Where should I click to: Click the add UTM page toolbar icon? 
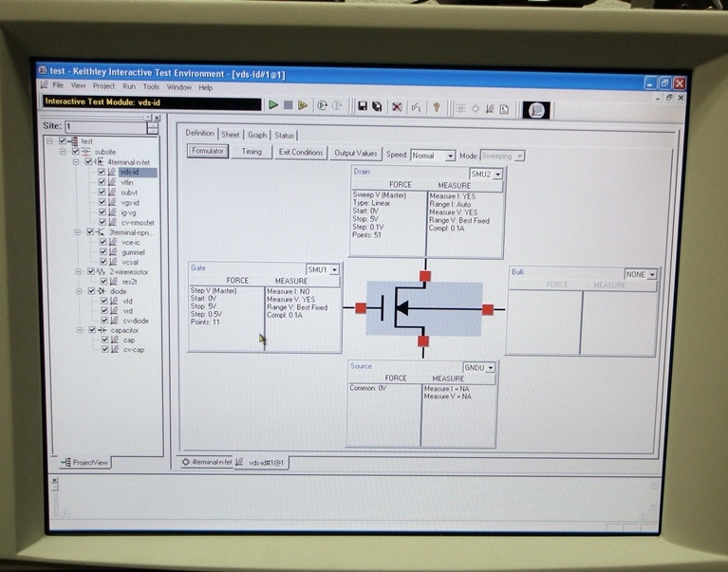click(504, 109)
